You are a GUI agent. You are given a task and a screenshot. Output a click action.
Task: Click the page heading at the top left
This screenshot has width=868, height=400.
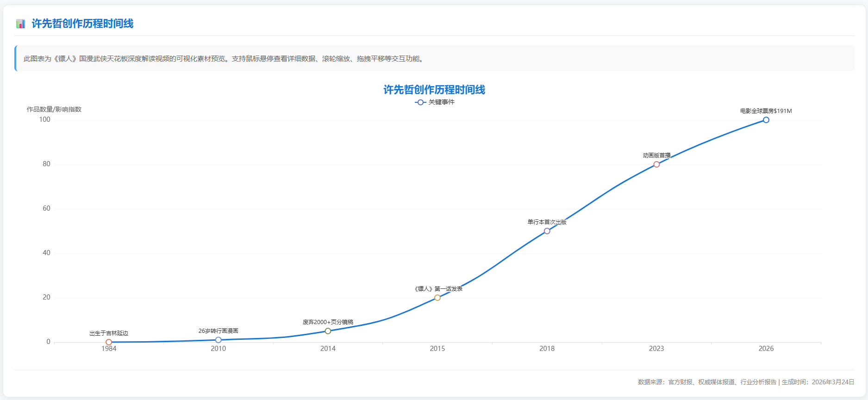pyautogui.click(x=82, y=24)
